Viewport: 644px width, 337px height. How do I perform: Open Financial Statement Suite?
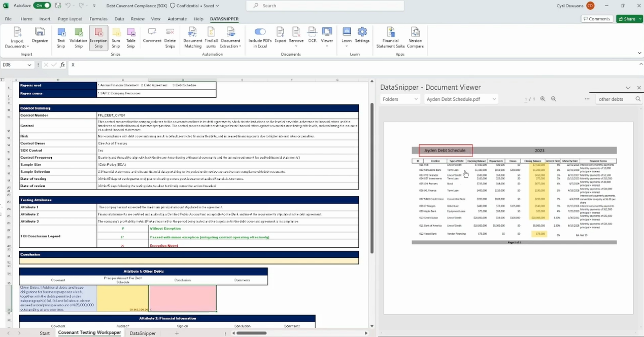pyautogui.click(x=390, y=38)
